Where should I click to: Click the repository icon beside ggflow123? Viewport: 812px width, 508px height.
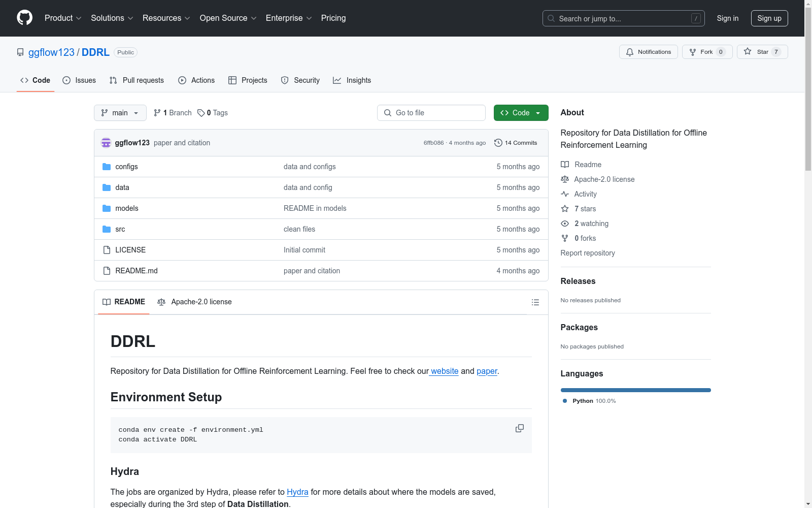click(20, 52)
